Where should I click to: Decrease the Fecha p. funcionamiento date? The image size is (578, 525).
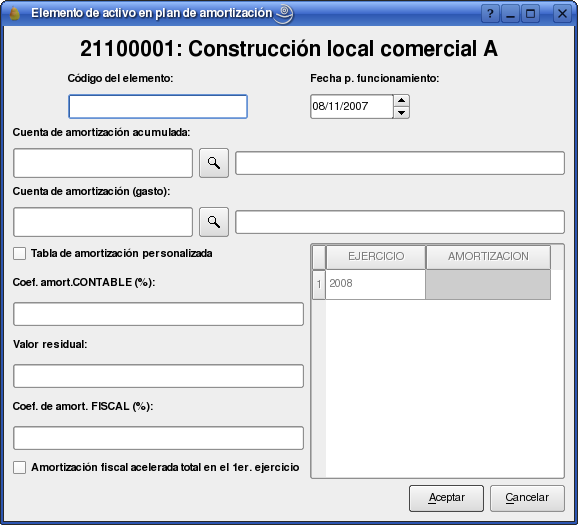click(401, 112)
